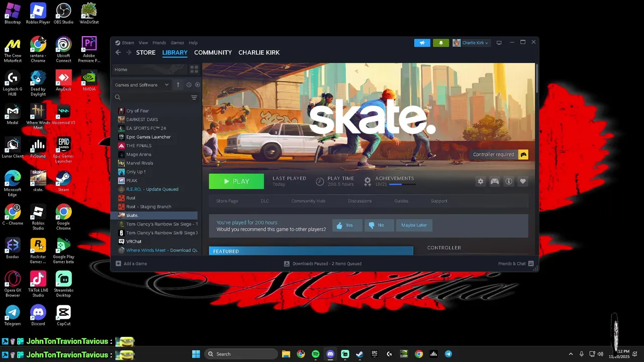Open the Help menu
Viewport: 644px width, 362px height.
(193, 43)
